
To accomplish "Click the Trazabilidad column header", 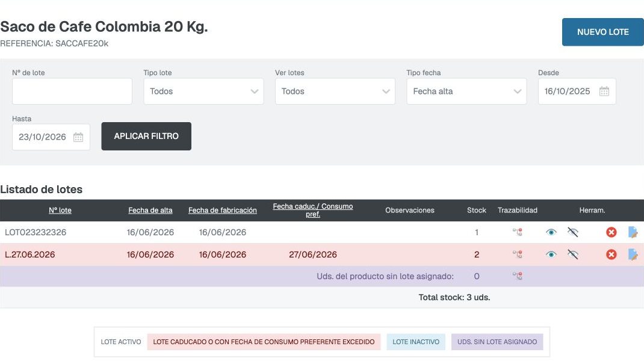I will point(518,210).
